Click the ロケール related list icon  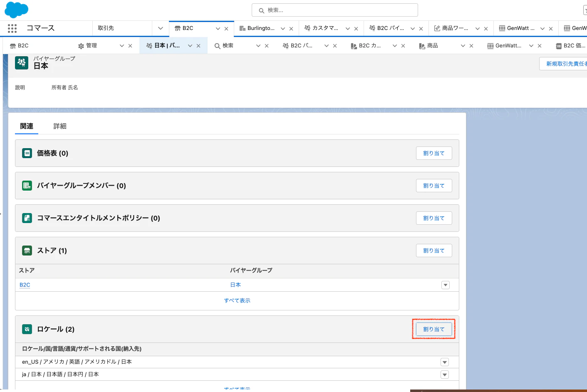(27, 329)
